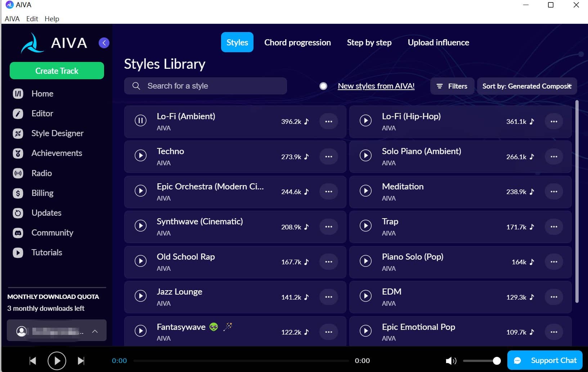Click the Create Track button
The image size is (588, 372).
point(57,71)
